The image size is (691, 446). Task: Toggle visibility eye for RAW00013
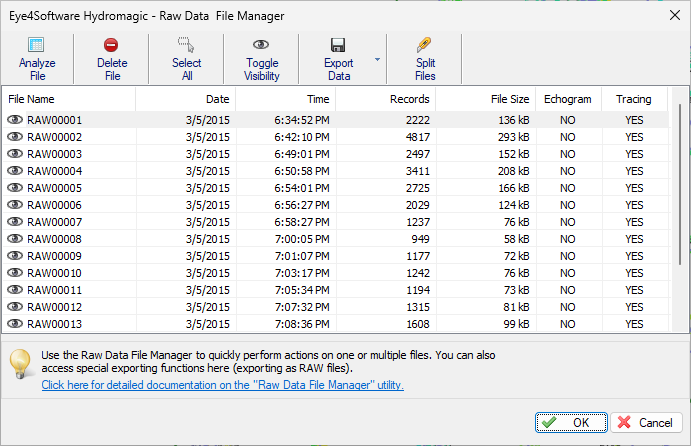tap(15, 324)
